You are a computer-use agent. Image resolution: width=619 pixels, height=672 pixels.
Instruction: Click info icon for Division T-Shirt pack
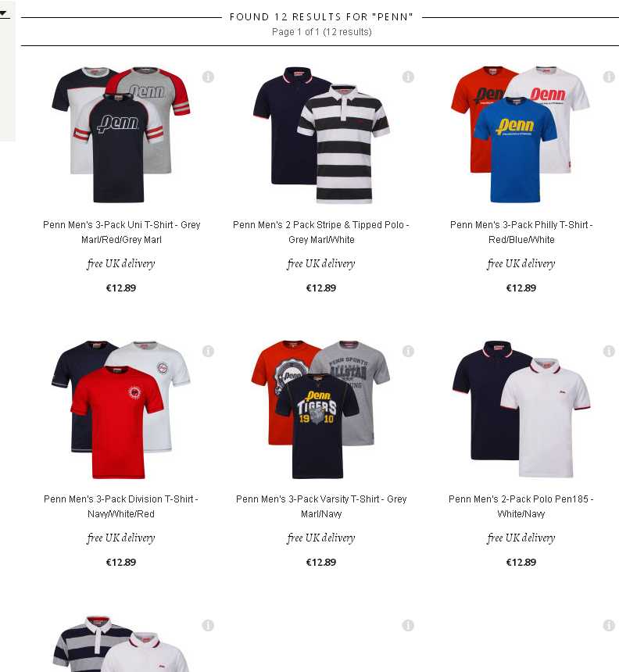tap(208, 352)
